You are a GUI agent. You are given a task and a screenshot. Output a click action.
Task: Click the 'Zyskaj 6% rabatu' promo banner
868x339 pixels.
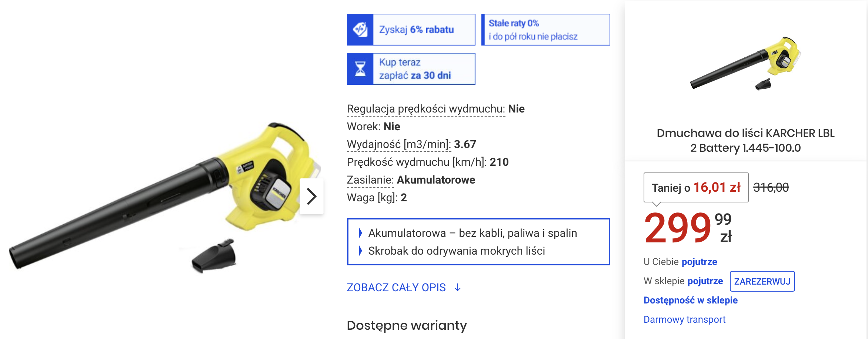[411, 29]
